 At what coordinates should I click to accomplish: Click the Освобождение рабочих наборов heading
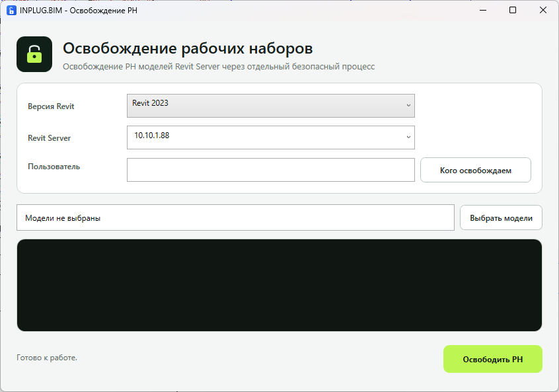(188, 48)
